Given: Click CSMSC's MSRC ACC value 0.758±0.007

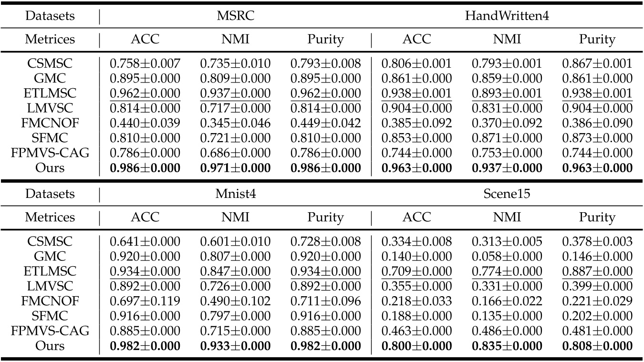Looking at the screenshot, I should click(145, 63).
